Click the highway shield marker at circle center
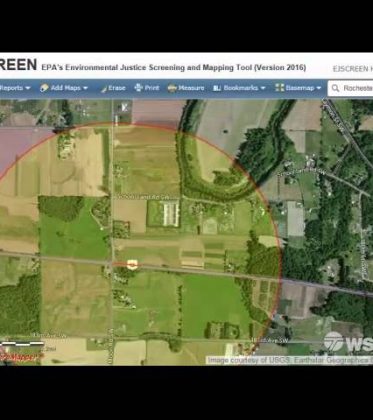This screenshot has height=420, width=373. 132,265
